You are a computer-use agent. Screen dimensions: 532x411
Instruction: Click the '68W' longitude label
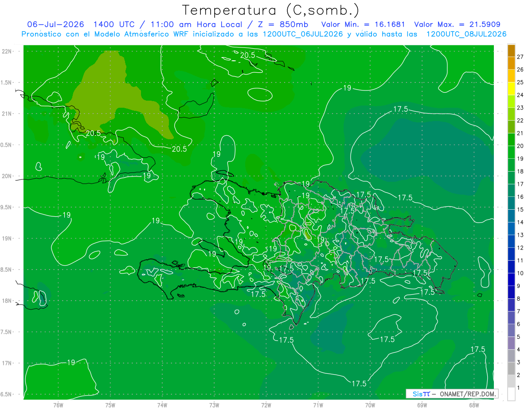point(474,405)
